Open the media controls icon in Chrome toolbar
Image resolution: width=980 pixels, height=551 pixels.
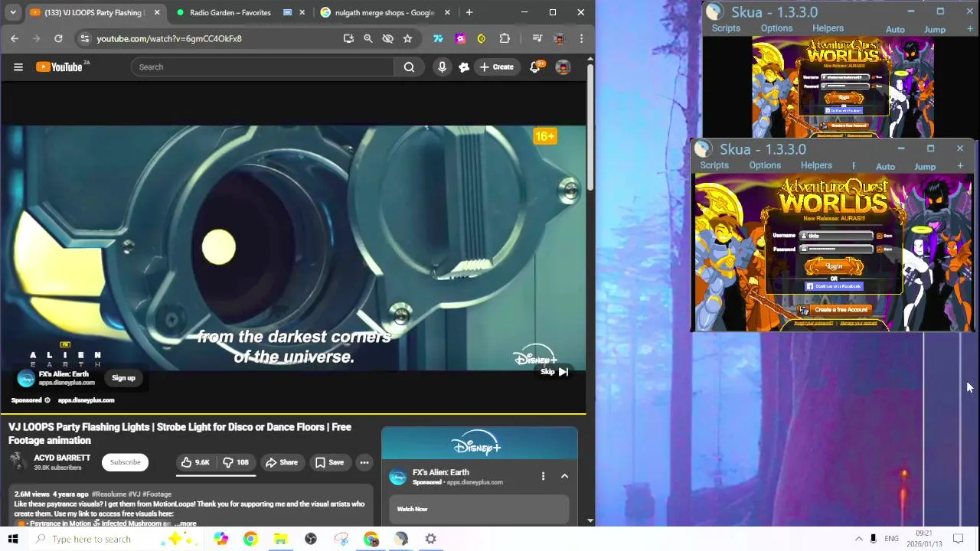pos(537,38)
